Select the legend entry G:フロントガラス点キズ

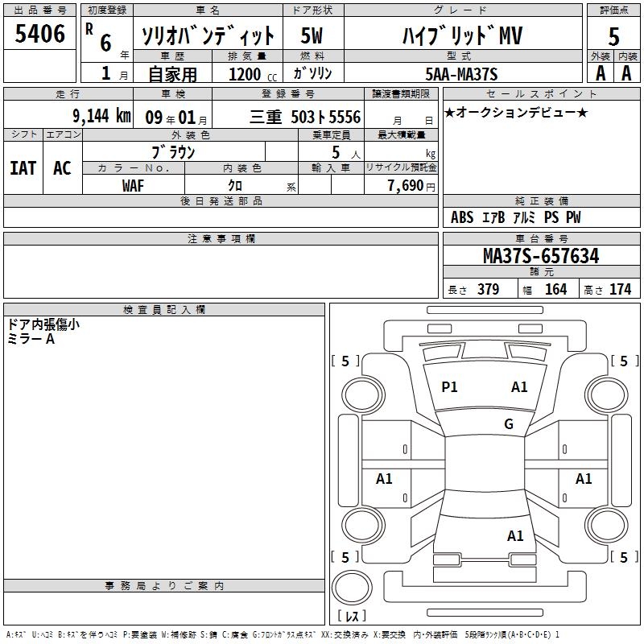(x=284, y=635)
